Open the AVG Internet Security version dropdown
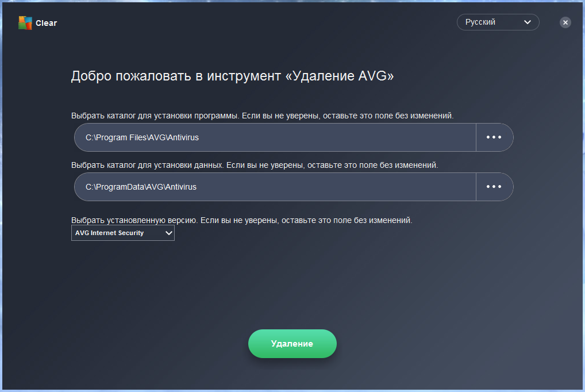This screenshot has height=392, width=585. (123, 233)
